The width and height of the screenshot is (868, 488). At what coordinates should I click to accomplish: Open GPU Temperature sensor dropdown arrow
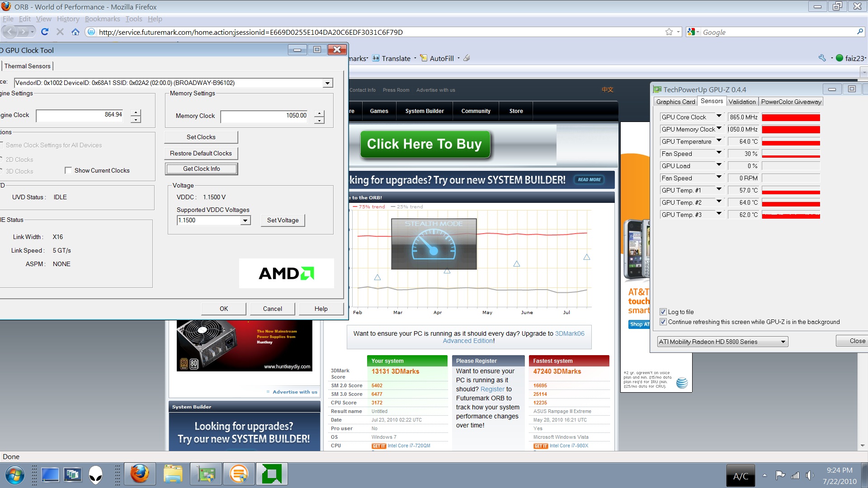(719, 141)
